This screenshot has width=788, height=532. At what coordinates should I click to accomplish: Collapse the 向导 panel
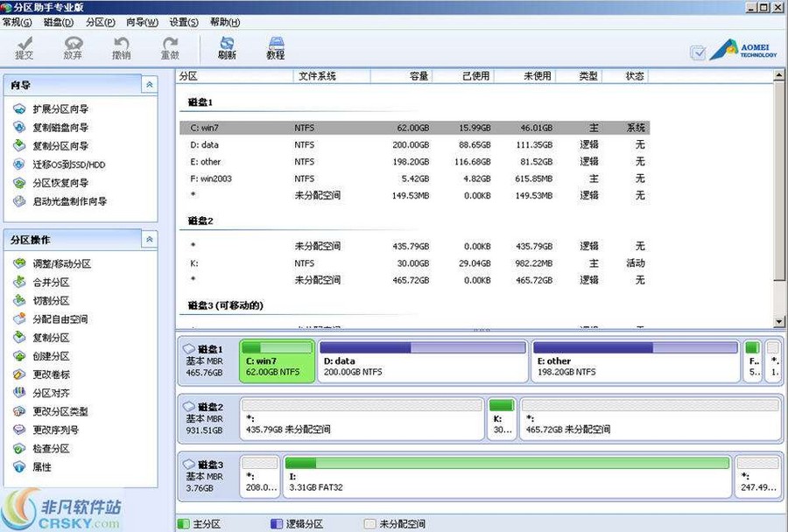pyautogui.click(x=150, y=84)
